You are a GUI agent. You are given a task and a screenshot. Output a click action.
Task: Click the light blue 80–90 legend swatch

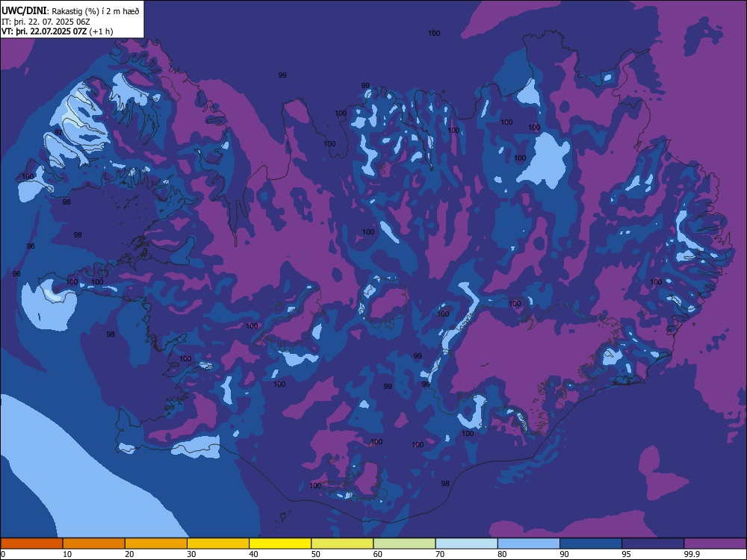pyautogui.click(x=529, y=544)
